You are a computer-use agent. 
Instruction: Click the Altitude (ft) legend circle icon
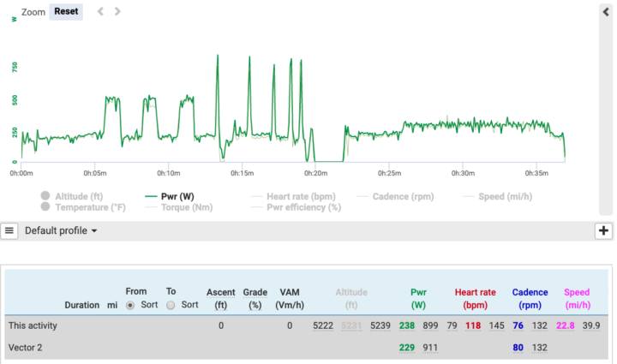coord(44,196)
